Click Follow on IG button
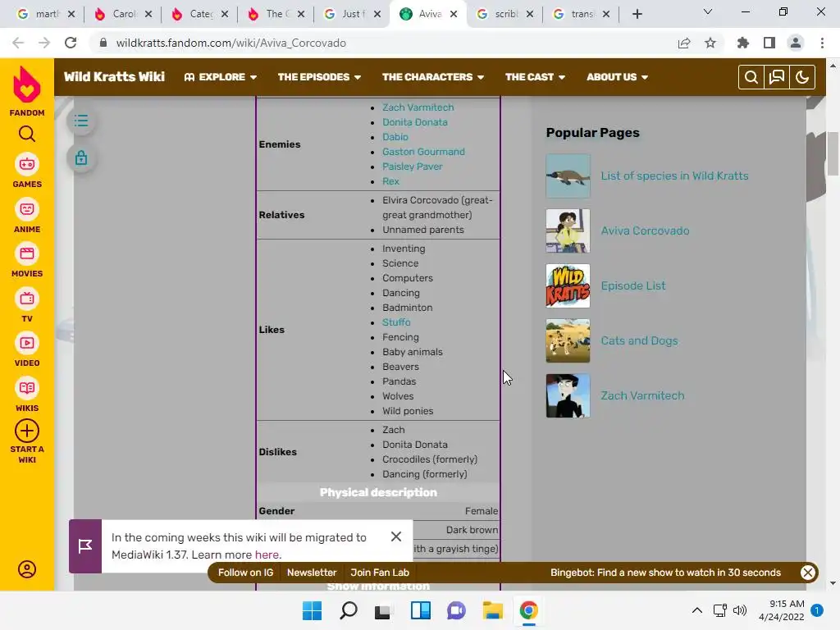Viewport: 840px width, 630px height. (245, 573)
